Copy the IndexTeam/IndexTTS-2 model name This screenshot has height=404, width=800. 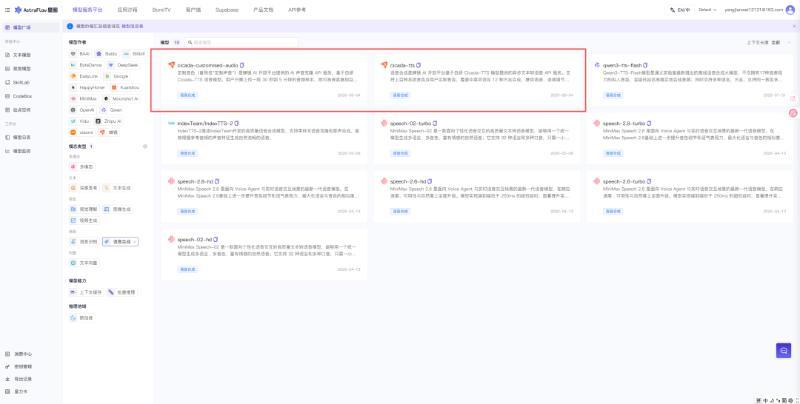tap(237, 123)
